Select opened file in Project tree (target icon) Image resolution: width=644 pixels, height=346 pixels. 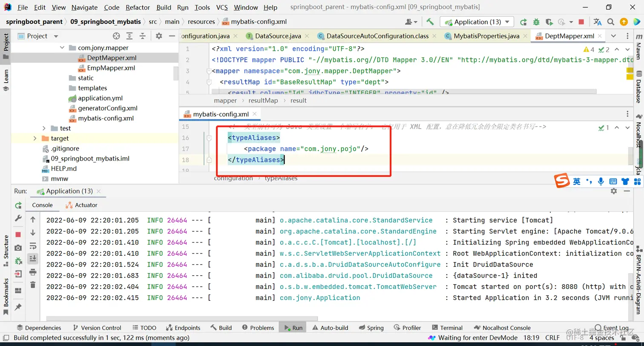point(116,36)
